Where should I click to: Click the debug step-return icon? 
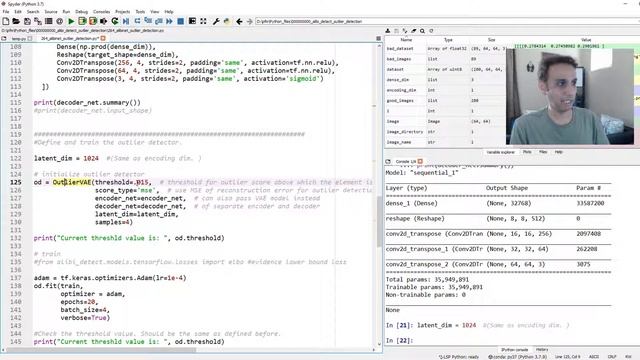click(x=158, y=21)
